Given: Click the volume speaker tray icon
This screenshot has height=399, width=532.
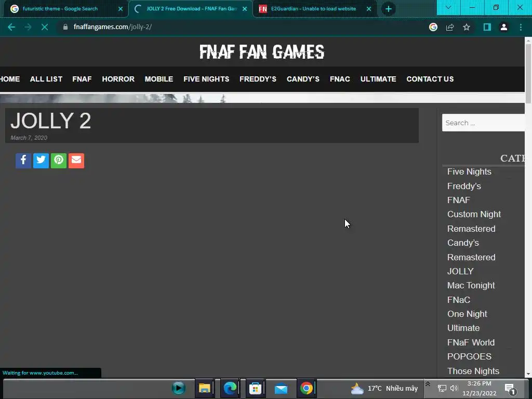Looking at the screenshot, I should [x=454, y=388].
